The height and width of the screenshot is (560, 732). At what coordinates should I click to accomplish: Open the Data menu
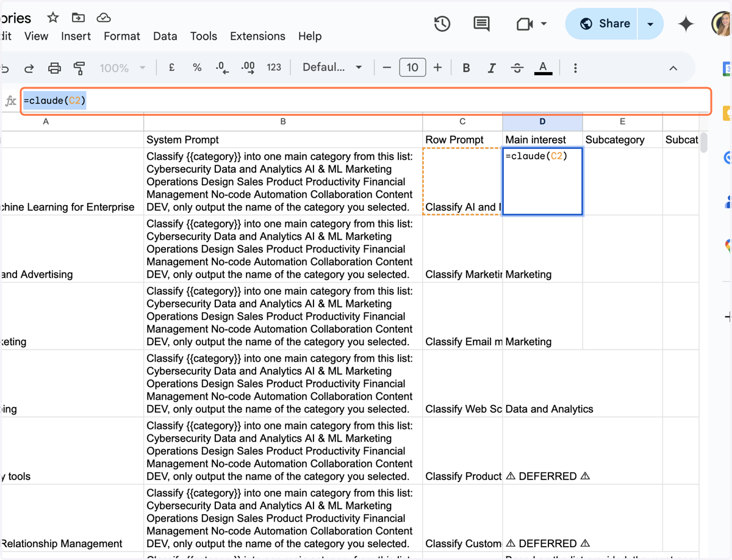pyautogui.click(x=165, y=36)
